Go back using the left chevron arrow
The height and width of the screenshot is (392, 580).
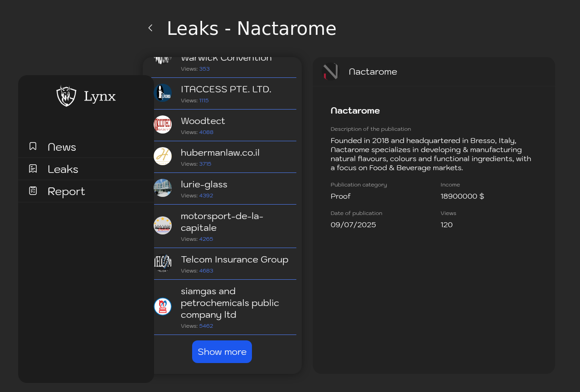(150, 28)
